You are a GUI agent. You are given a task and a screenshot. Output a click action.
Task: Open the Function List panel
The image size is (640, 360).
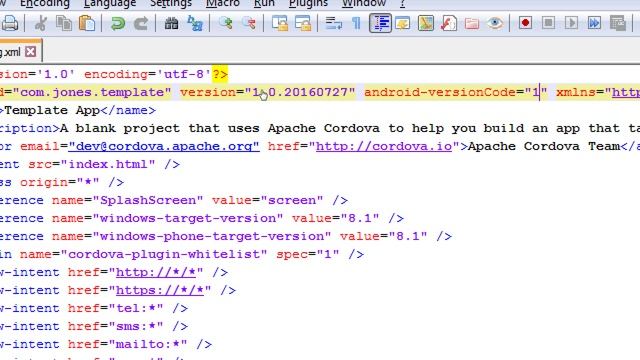click(449, 23)
